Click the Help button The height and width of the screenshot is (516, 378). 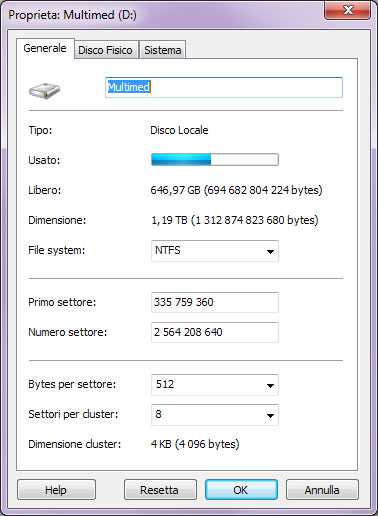(56, 490)
